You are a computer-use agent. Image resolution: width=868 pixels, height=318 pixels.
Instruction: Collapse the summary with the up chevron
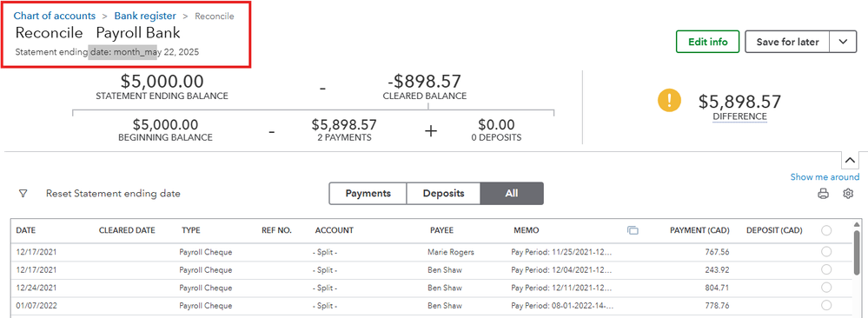coord(850,160)
